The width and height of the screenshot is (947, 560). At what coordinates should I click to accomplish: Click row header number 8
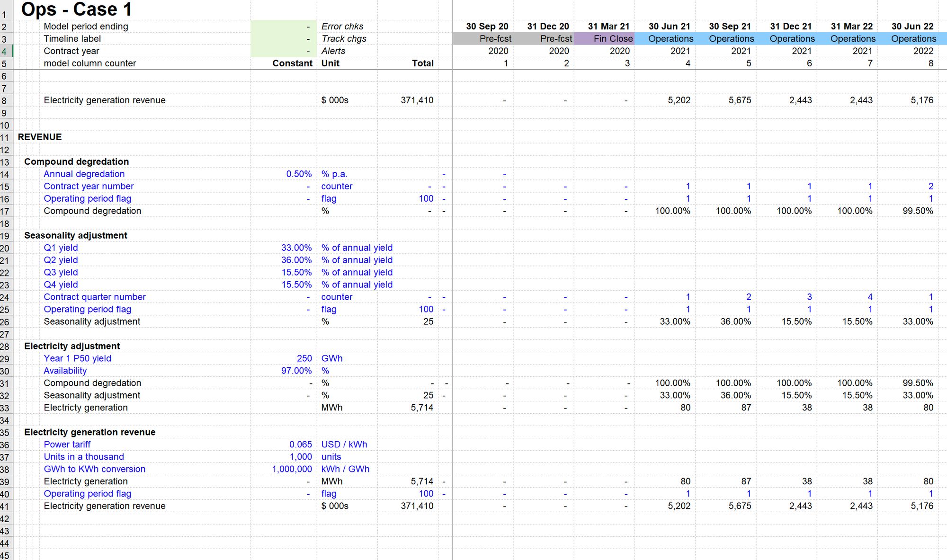coord(4,101)
